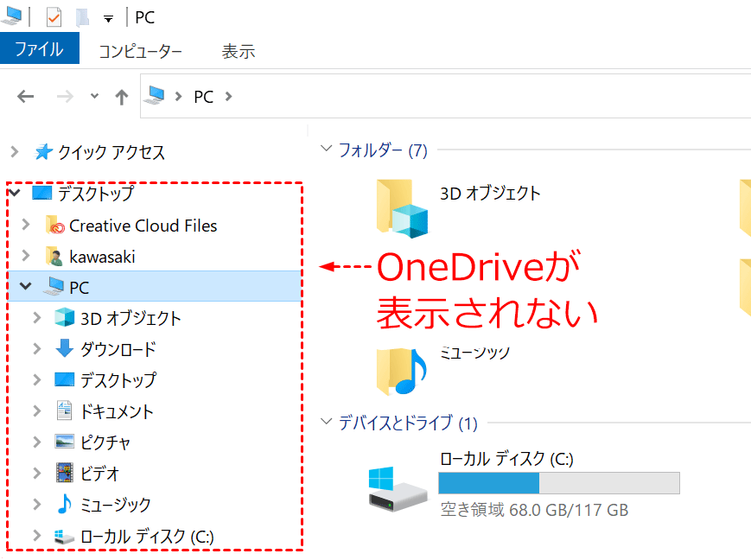Click the ダウンロード blue arrow icon
751x560 pixels.
click(x=64, y=348)
